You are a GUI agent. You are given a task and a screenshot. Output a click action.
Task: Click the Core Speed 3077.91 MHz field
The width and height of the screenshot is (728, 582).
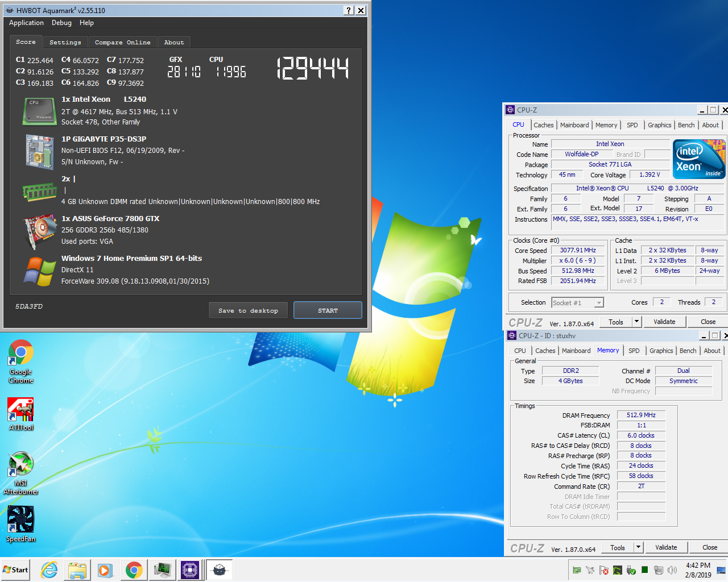coord(578,251)
